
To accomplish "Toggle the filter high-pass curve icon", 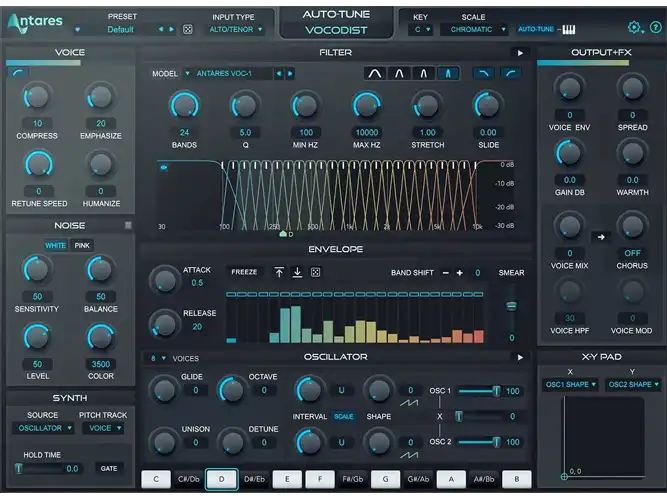I will click(511, 73).
